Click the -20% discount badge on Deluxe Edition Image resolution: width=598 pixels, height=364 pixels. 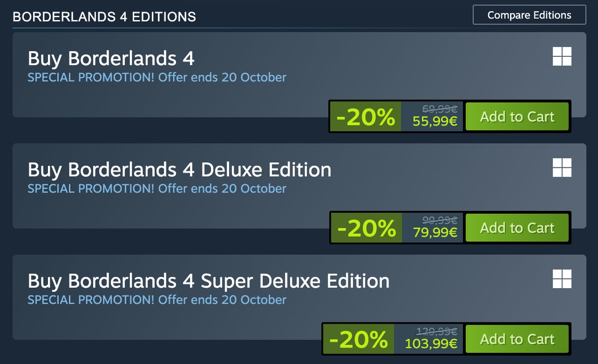point(366,228)
